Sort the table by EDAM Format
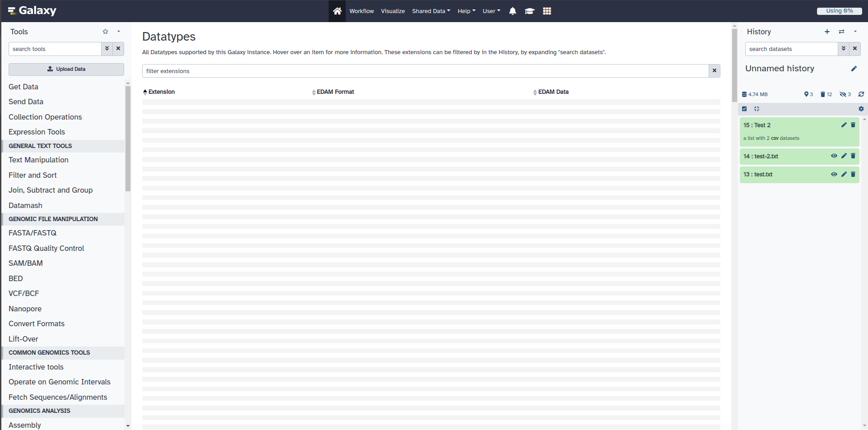This screenshot has width=868, height=430. pos(333,92)
